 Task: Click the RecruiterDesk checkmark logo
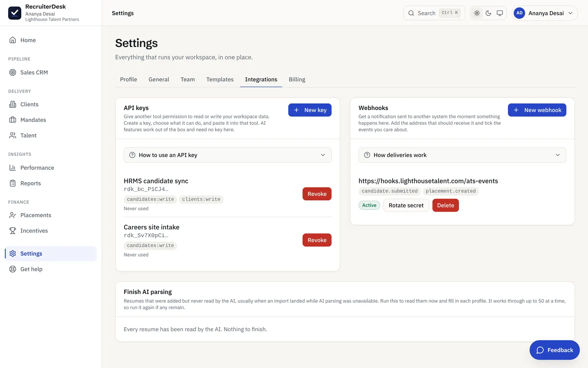(15, 13)
